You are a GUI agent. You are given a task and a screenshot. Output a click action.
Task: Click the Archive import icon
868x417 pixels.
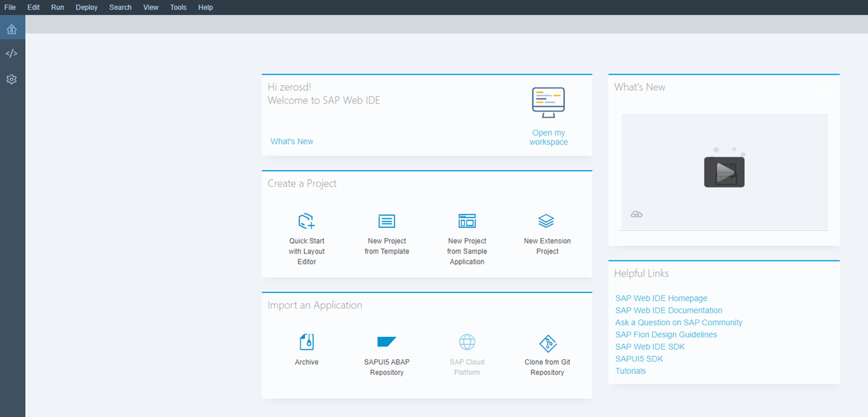coord(307,342)
